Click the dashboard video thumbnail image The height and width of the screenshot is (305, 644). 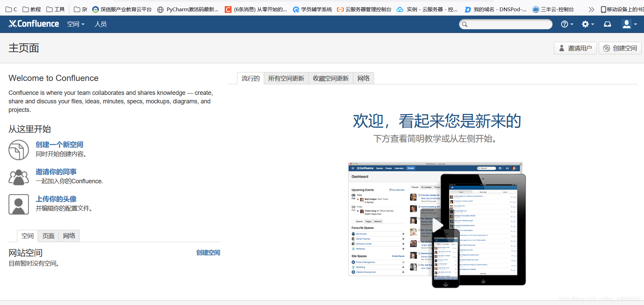[437, 225]
